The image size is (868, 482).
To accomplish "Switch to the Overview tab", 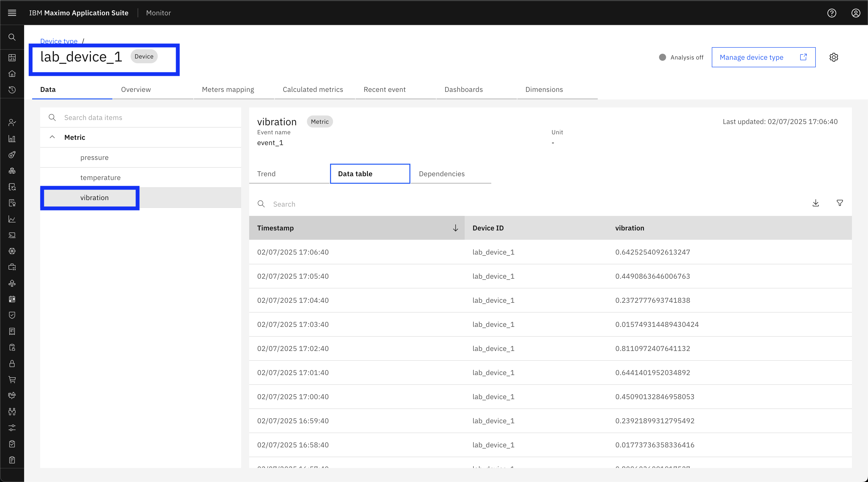I will click(x=153, y=90).
